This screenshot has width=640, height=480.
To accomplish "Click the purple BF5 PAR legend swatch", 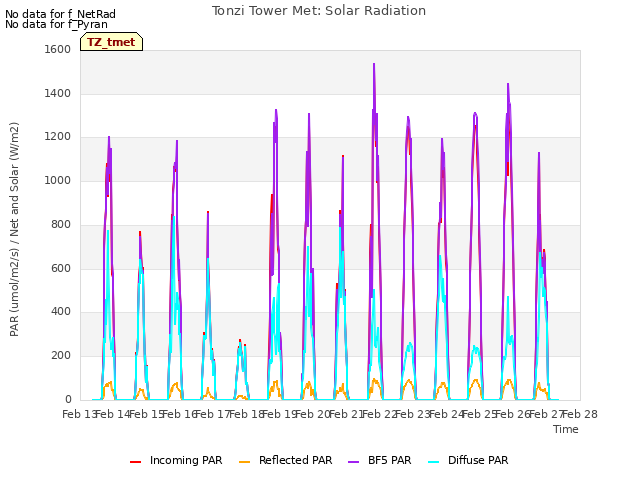I will tap(353, 462).
